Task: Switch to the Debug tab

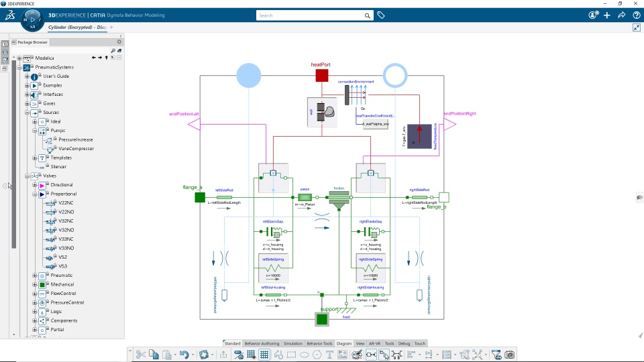Action: coord(404,343)
